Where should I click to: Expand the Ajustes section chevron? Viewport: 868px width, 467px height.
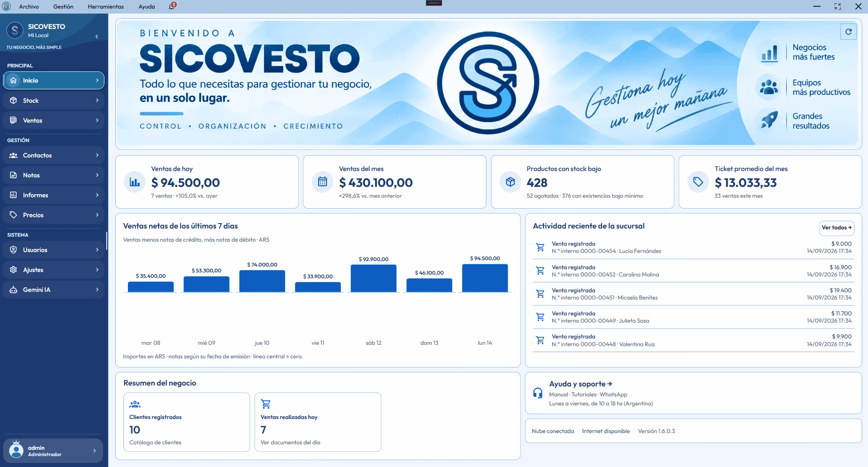coord(97,270)
